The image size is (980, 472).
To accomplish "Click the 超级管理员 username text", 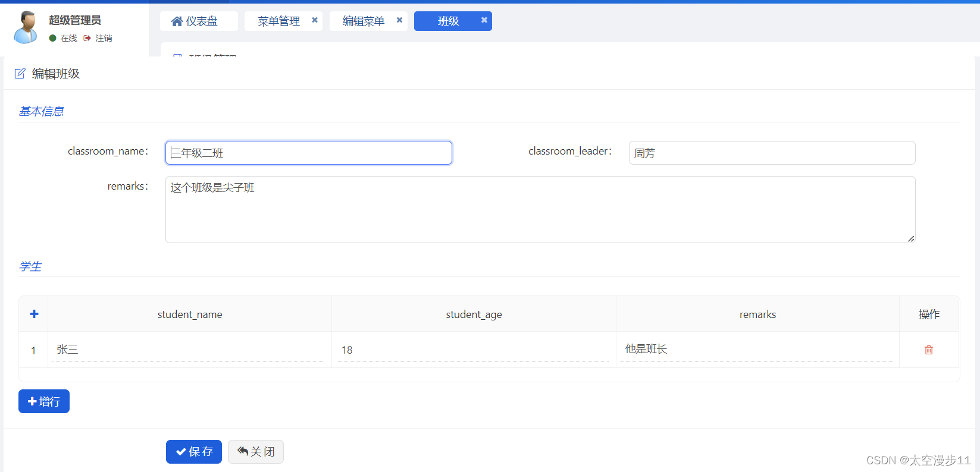I will (75, 20).
